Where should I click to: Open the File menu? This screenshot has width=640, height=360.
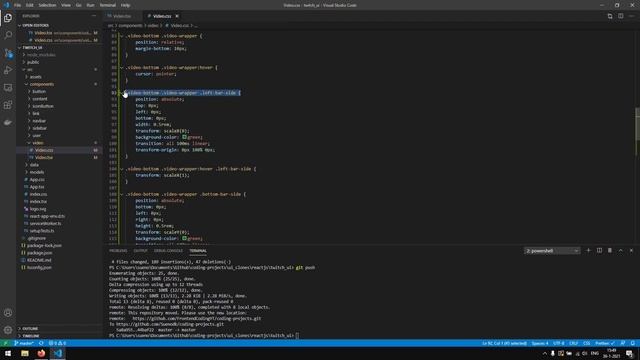point(18,5)
